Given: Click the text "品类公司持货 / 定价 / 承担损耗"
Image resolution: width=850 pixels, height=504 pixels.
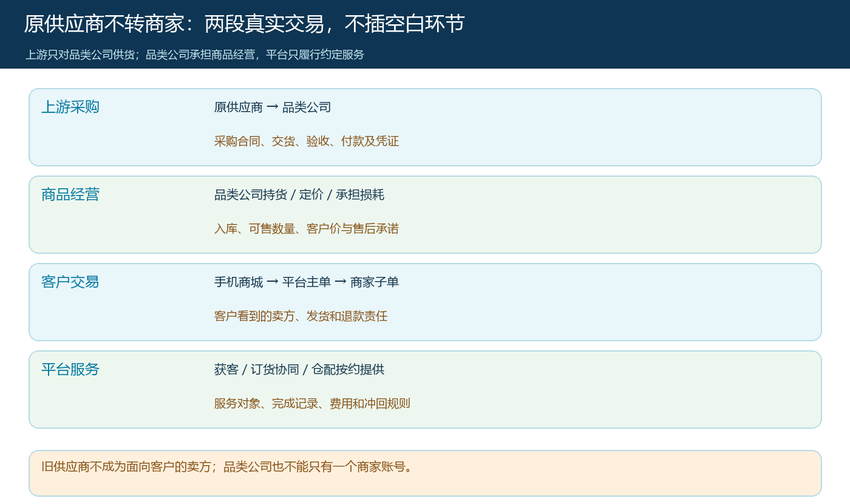Looking at the screenshot, I should (x=299, y=195).
